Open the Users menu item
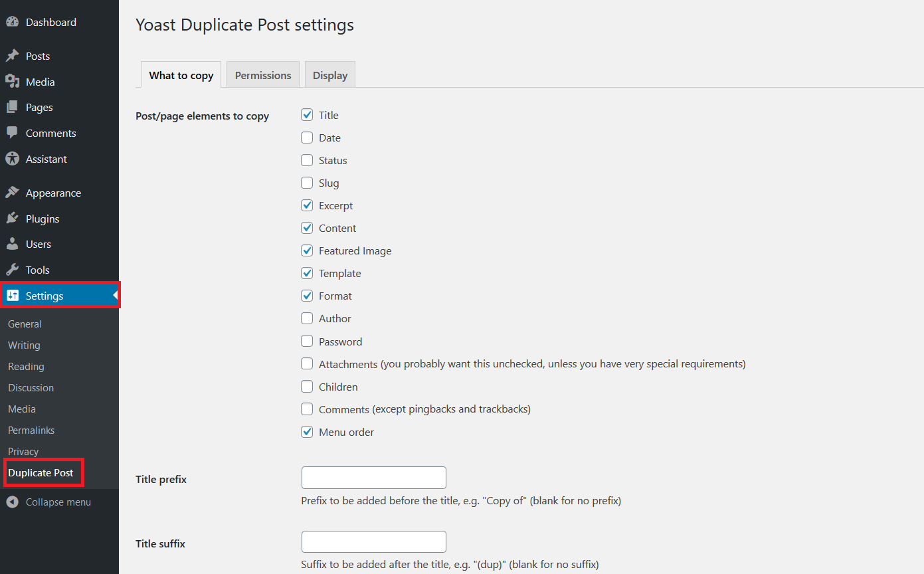924x574 pixels. [x=39, y=244]
